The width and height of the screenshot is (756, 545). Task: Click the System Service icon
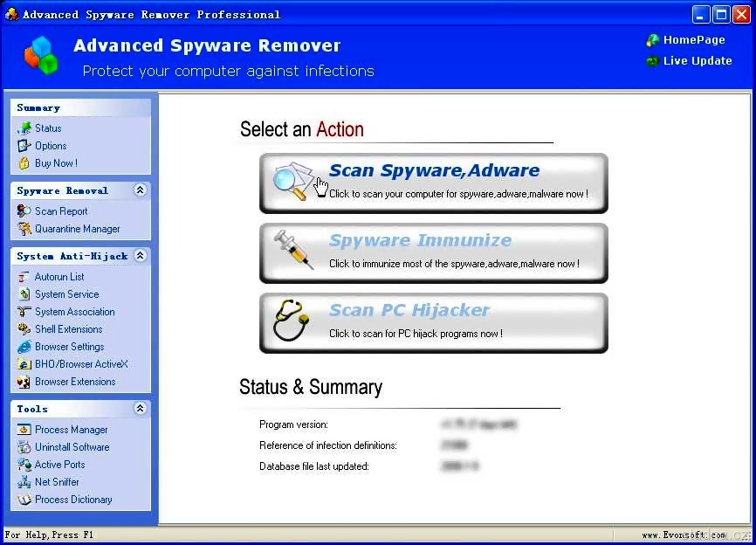point(24,294)
